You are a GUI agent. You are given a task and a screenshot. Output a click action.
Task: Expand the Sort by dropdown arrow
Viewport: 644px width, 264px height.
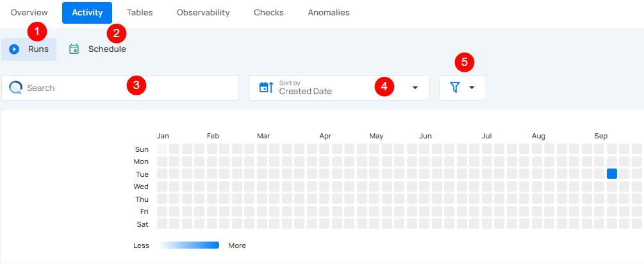[415, 88]
